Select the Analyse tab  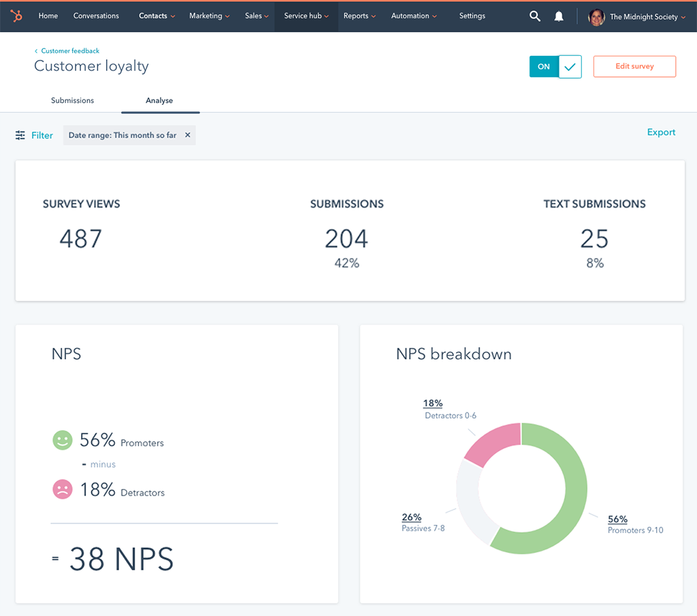(x=159, y=100)
